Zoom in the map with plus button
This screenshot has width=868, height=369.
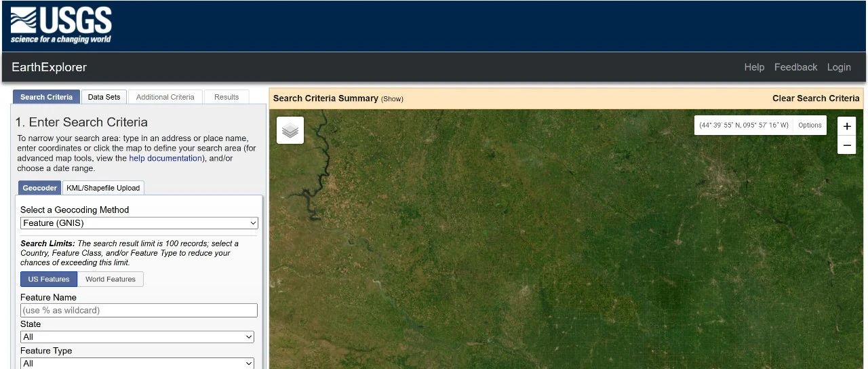846,127
